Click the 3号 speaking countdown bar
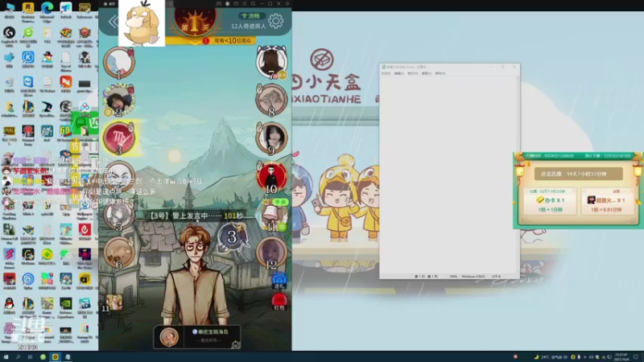 point(196,216)
